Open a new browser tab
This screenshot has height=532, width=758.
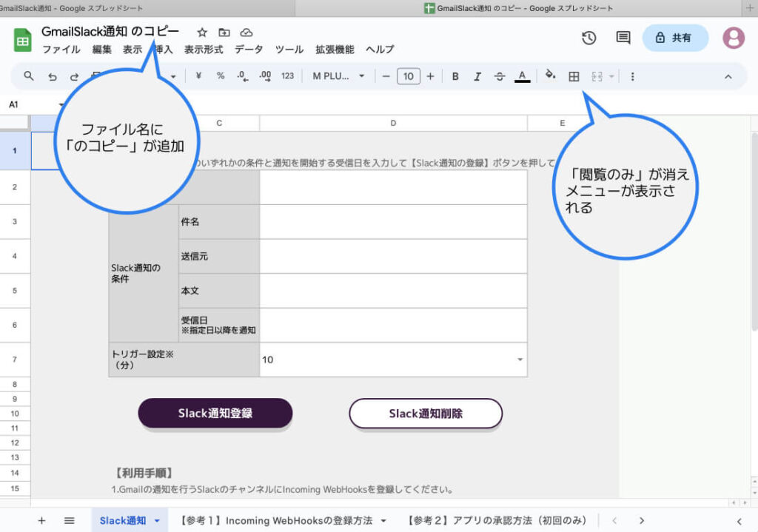750,7
